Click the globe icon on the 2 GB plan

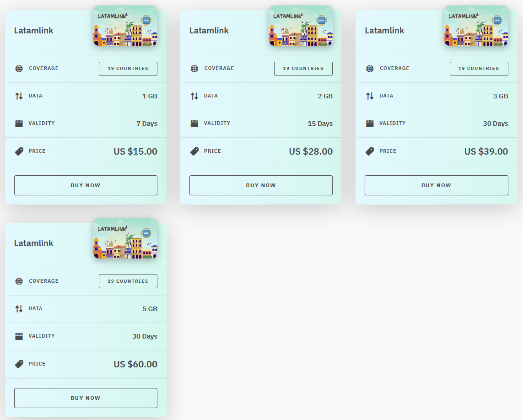[194, 69]
